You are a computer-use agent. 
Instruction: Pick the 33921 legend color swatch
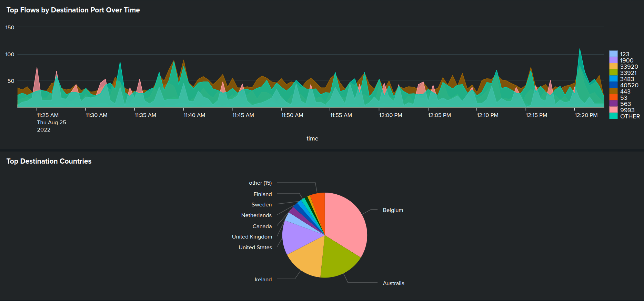click(613, 72)
